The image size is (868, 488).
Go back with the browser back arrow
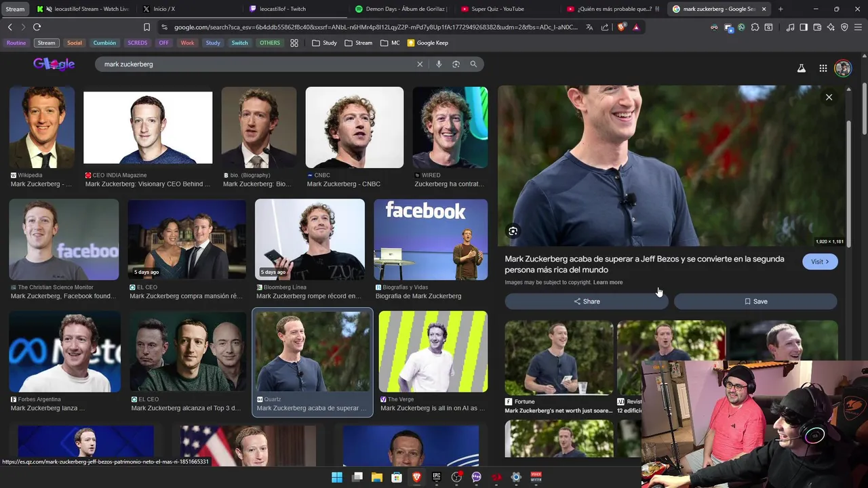[x=9, y=27]
